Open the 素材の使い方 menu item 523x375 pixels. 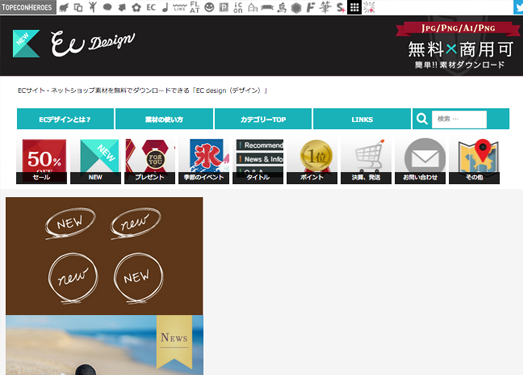pos(164,119)
